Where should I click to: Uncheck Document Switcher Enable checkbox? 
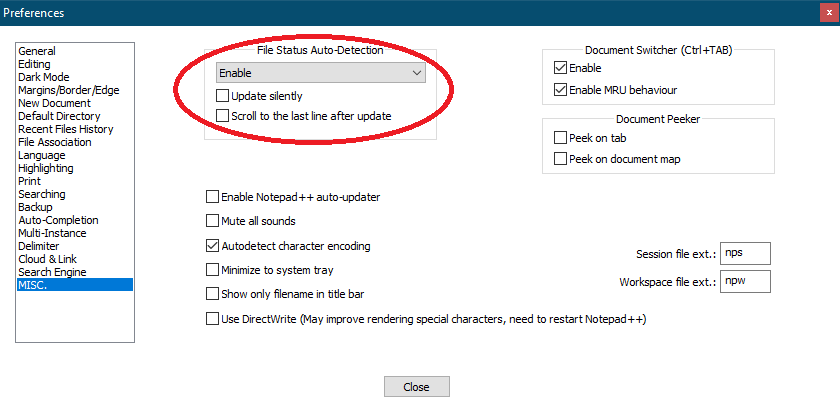pos(560,68)
